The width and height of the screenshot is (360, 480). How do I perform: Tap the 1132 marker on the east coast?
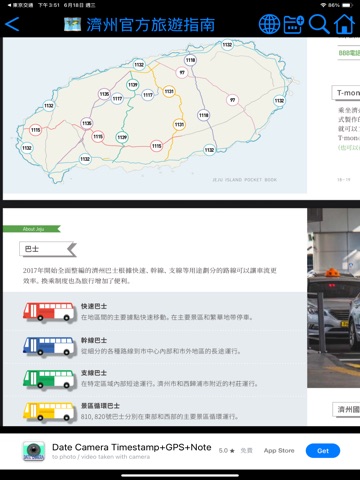click(x=279, y=100)
